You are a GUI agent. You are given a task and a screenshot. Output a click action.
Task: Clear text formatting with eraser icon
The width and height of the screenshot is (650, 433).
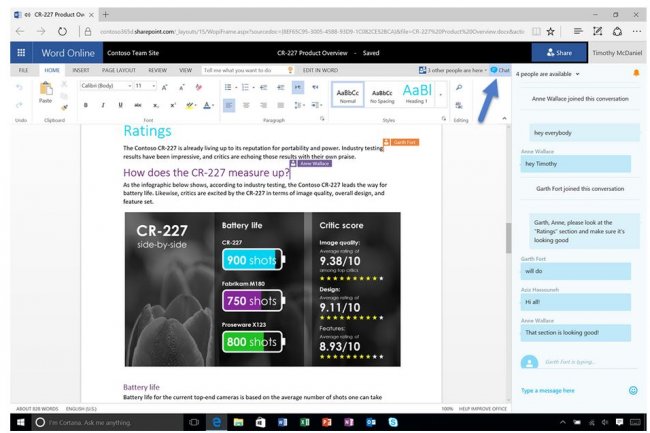(x=199, y=87)
